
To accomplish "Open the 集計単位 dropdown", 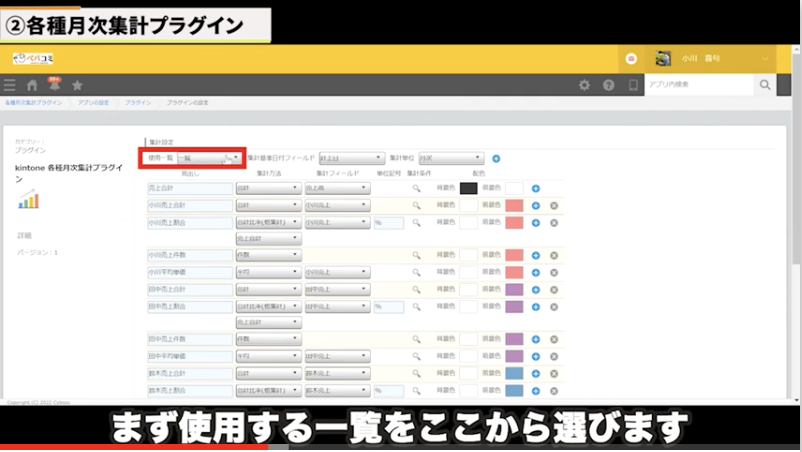I will [451, 158].
